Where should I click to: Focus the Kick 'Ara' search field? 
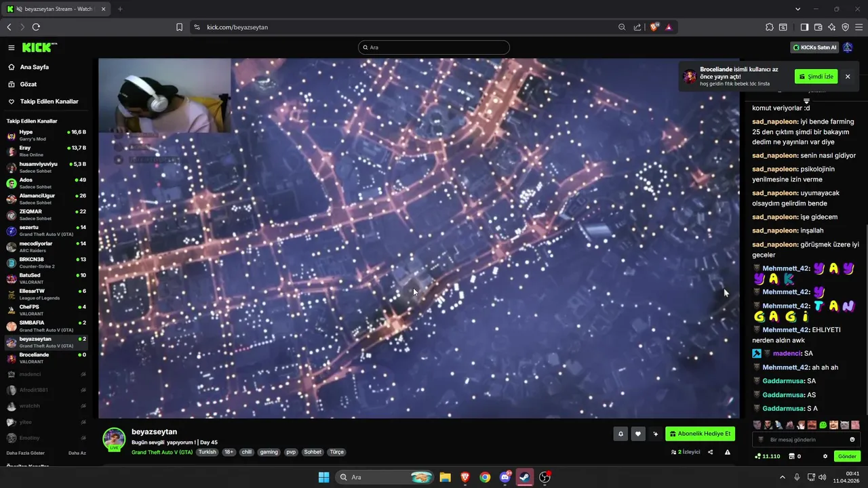434,47
